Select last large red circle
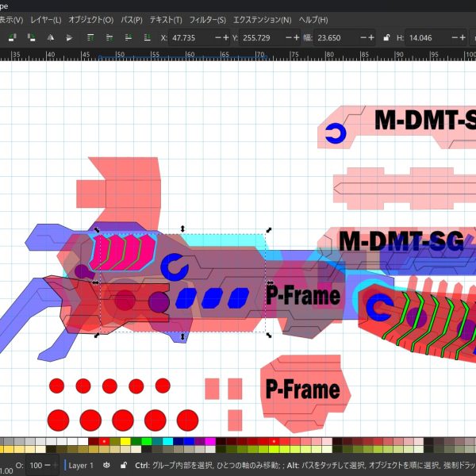 pyautogui.click(x=187, y=420)
